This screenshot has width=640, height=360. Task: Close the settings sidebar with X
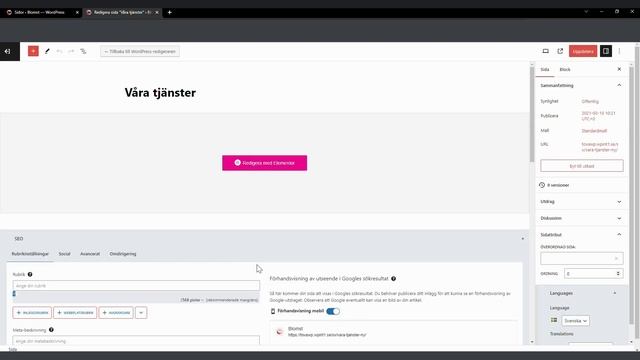point(619,69)
